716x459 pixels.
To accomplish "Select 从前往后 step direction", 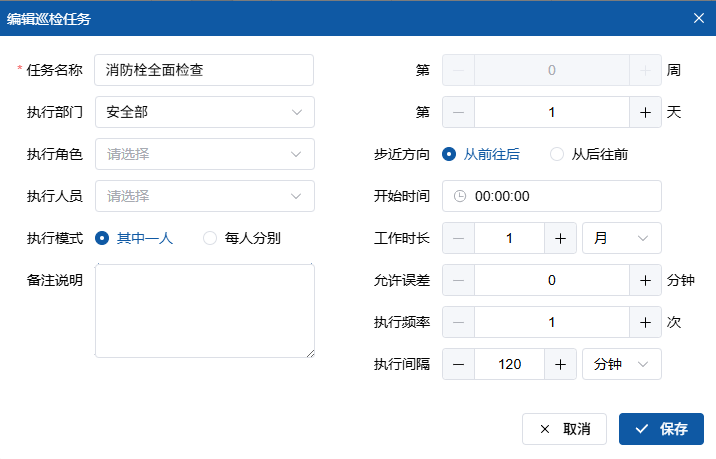I will click(450, 154).
